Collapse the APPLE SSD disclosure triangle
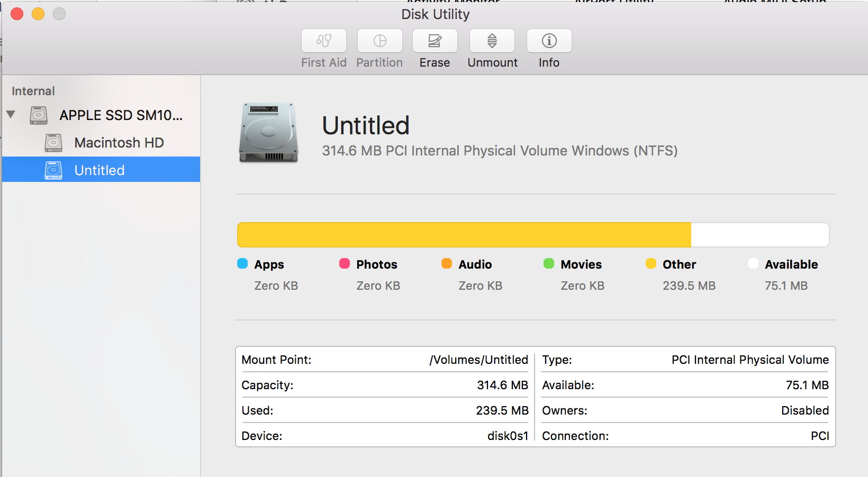Screen dimensions: 868x477 (x=11, y=115)
